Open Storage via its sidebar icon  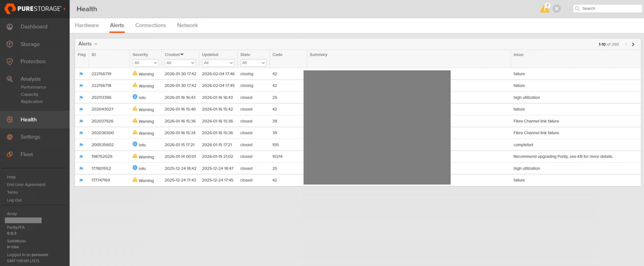(10, 44)
